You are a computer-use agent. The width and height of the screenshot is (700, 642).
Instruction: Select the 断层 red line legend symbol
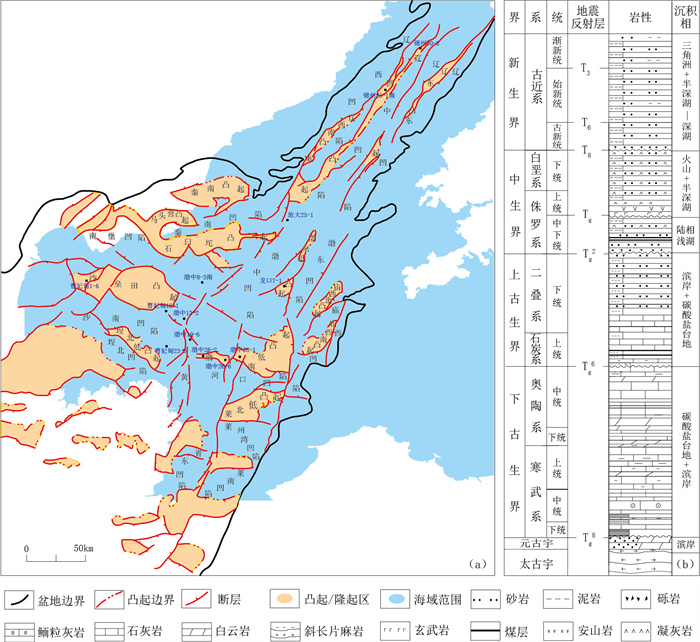point(204,600)
